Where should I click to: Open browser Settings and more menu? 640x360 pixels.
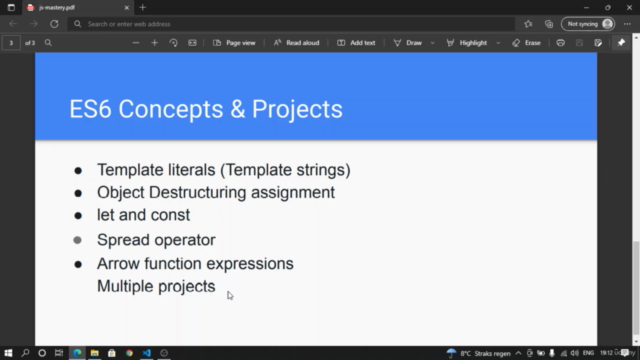point(627,24)
